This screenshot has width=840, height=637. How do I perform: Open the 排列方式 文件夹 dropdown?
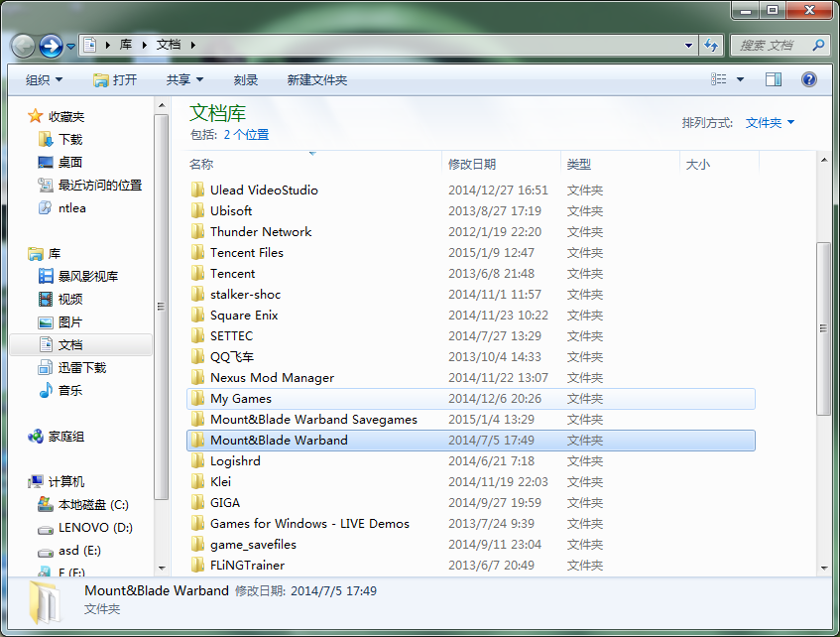(770, 123)
